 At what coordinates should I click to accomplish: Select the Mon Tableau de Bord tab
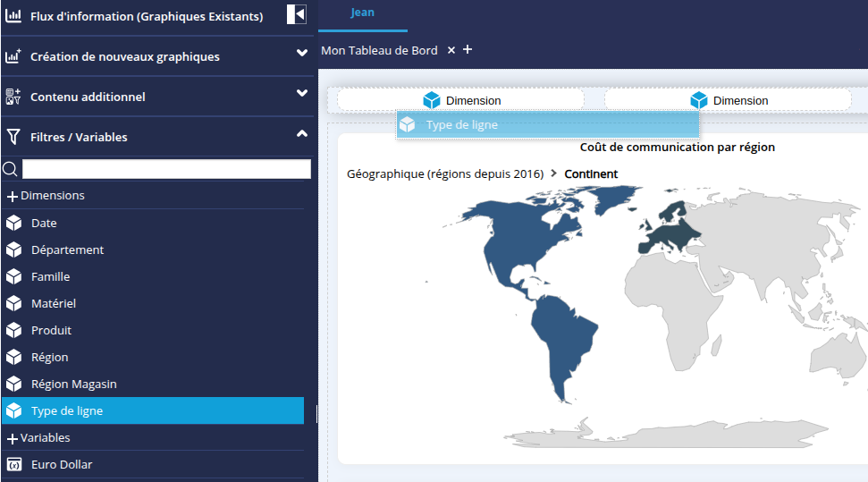(x=379, y=50)
